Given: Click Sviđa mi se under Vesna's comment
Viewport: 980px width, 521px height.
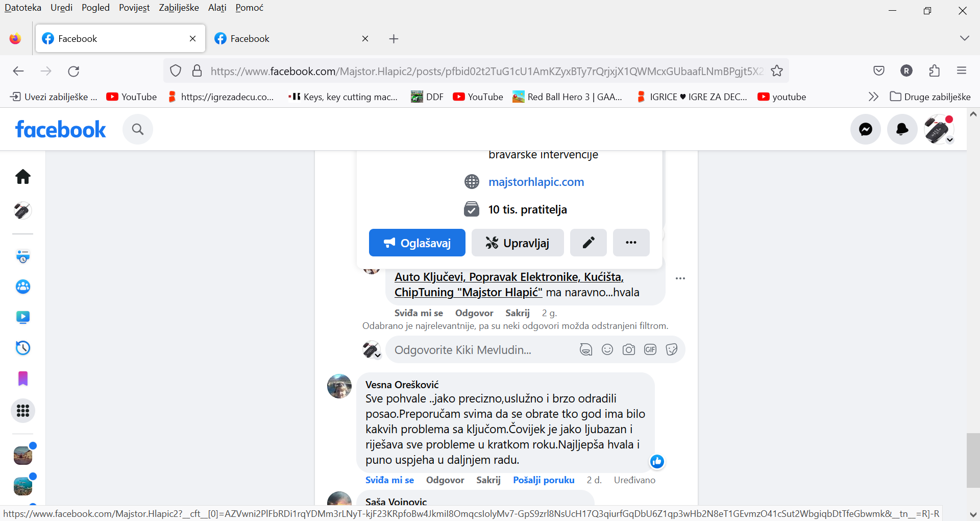Looking at the screenshot, I should pos(389,480).
